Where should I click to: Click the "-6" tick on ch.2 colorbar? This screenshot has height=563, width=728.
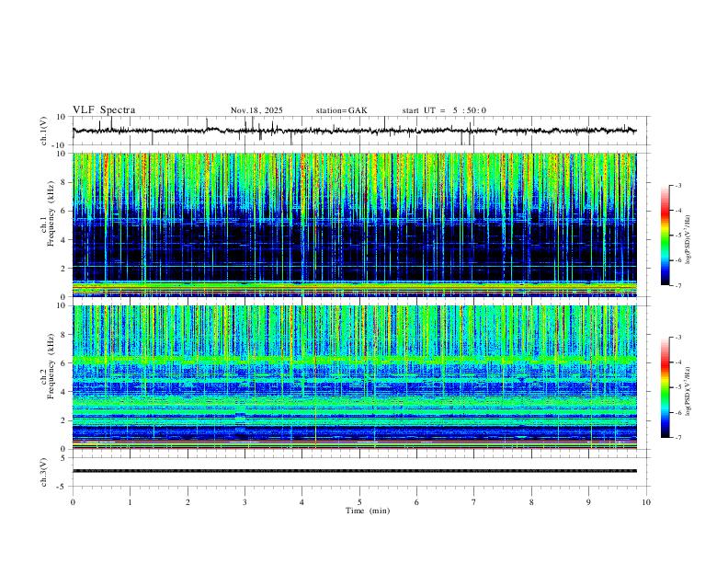[x=677, y=412]
